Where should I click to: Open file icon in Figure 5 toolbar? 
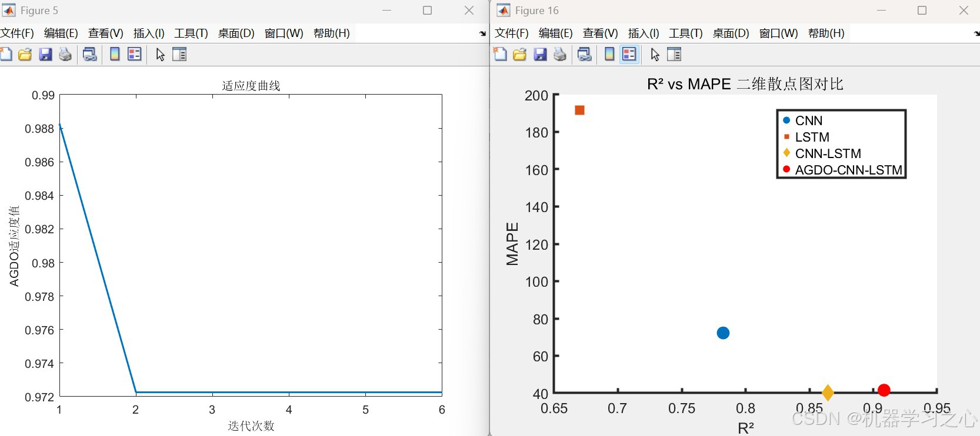click(25, 55)
